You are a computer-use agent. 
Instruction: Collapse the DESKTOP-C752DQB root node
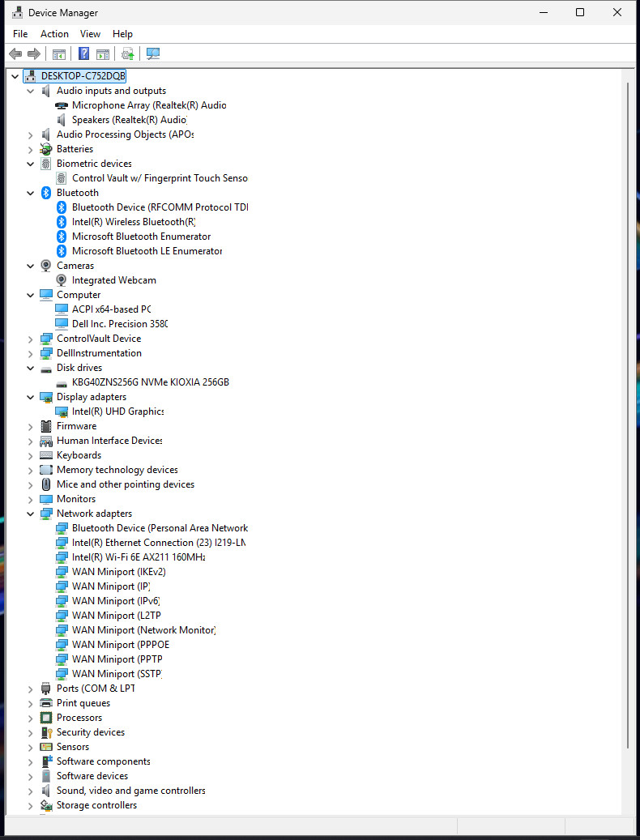coord(15,77)
